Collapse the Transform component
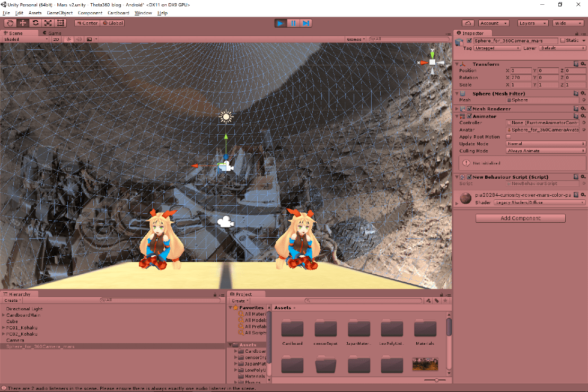Image resolution: width=588 pixels, height=392 pixels. (457, 64)
